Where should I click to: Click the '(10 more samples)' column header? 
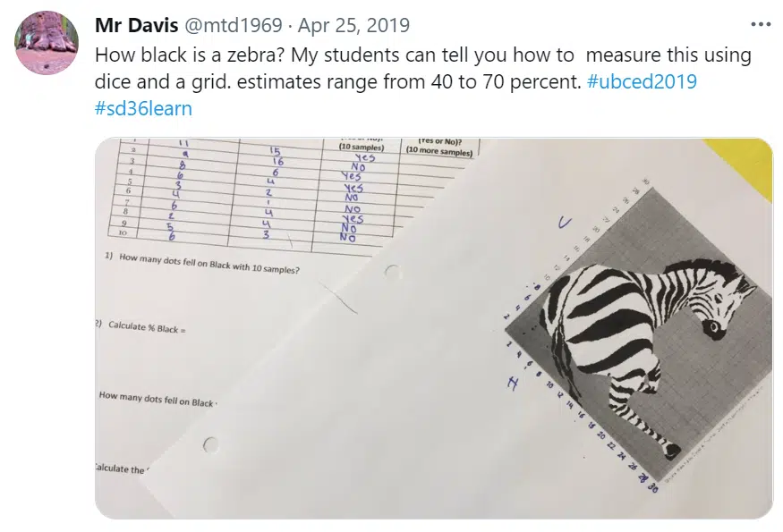pos(439,150)
